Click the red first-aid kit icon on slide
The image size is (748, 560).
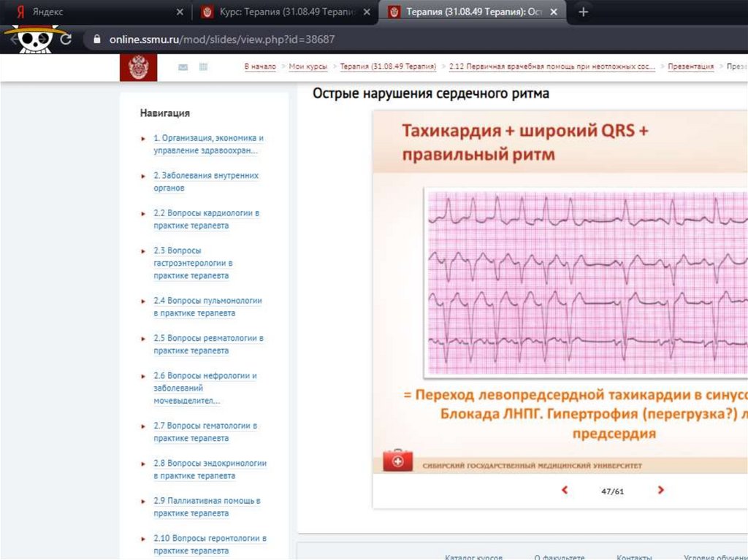tap(398, 460)
